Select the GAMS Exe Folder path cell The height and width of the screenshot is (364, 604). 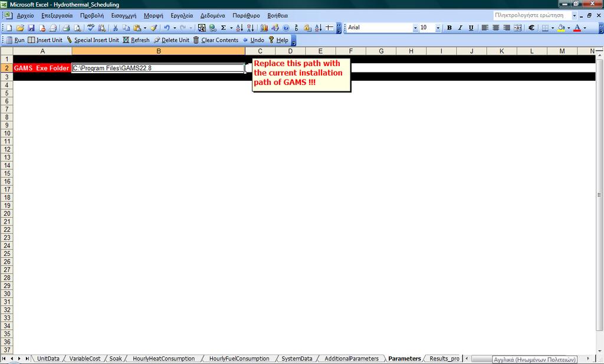(158, 68)
